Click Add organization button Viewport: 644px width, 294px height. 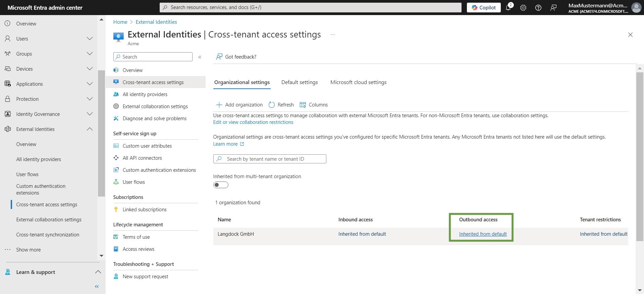(x=239, y=105)
